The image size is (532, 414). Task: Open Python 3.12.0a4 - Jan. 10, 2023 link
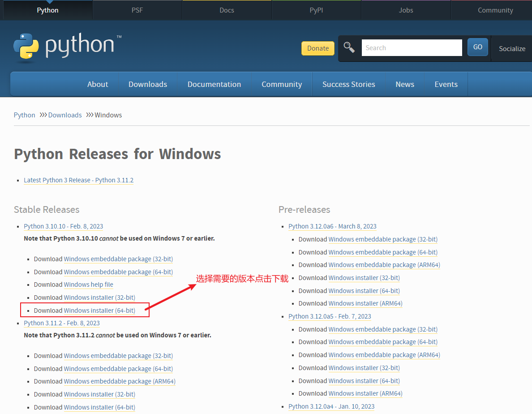coord(331,406)
